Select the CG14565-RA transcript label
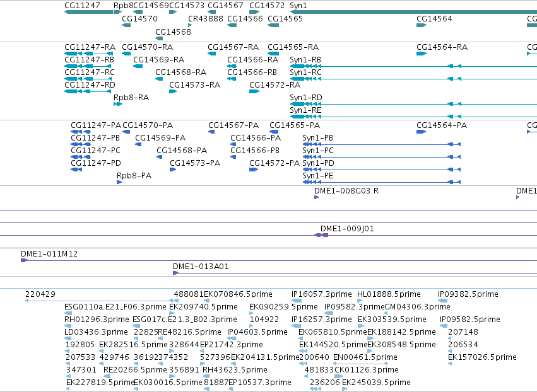537x392 pixels. click(293, 47)
